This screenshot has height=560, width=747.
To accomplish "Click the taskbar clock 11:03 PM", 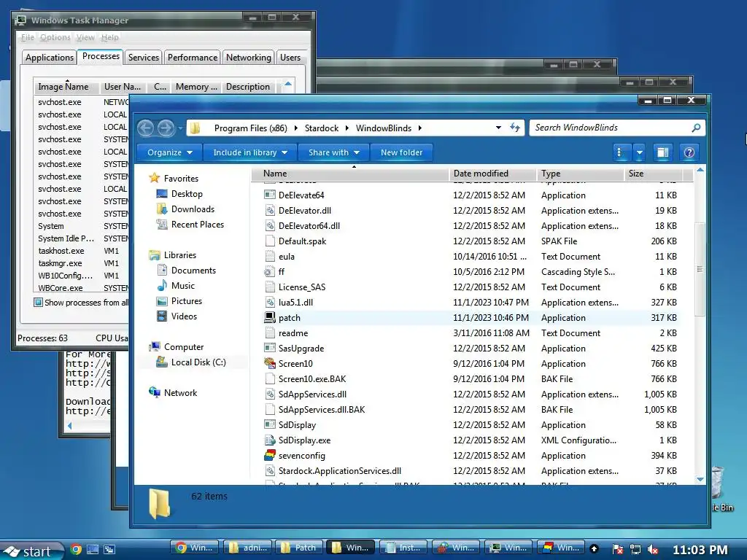I will (700, 550).
